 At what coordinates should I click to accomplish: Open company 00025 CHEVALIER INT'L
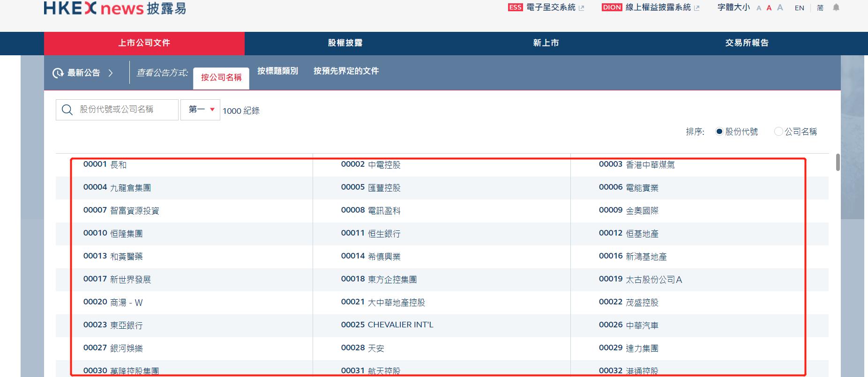click(387, 325)
